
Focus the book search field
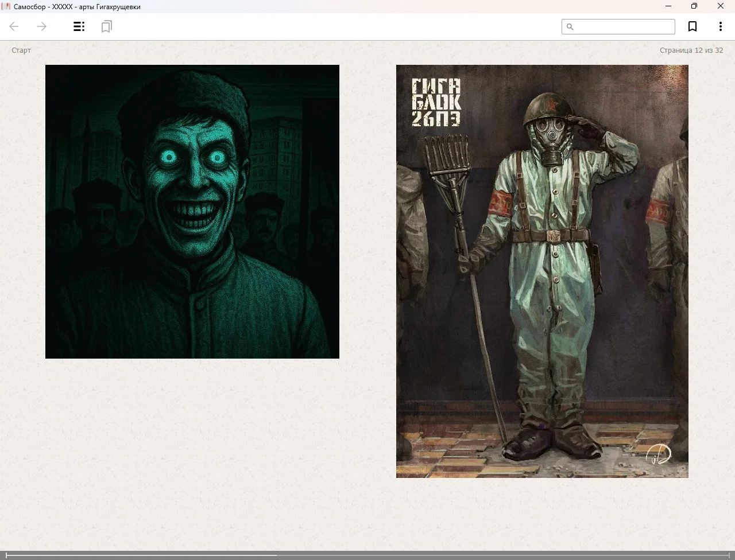[623, 27]
